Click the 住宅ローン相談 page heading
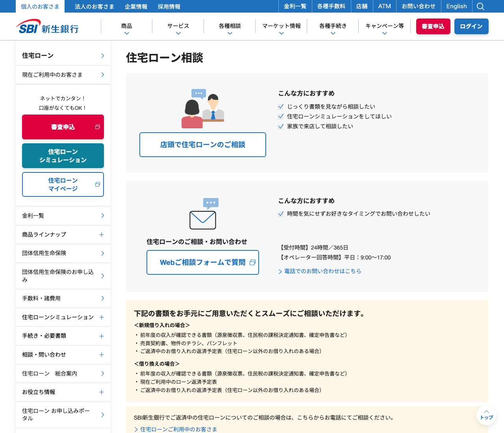 [x=165, y=58]
